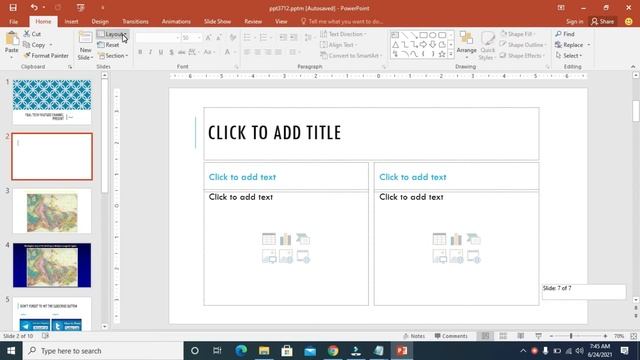Select the Format Painter tool

[46, 56]
